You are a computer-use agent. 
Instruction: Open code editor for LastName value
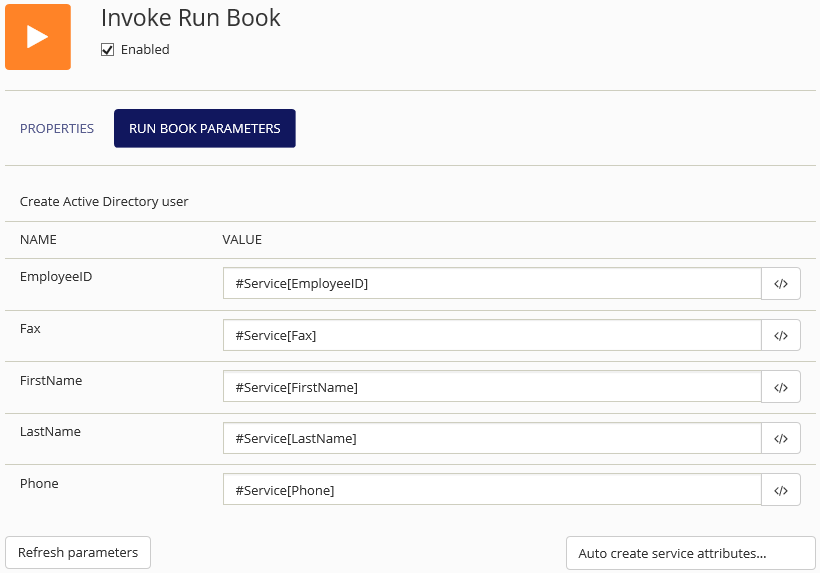point(781,438)
